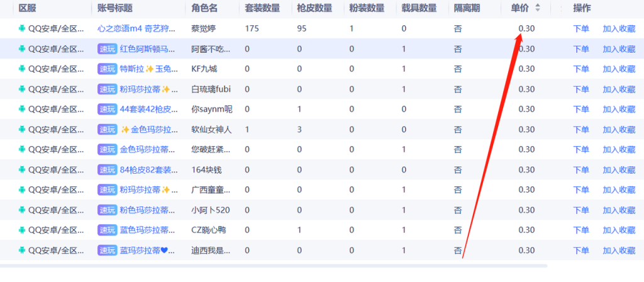This screenshot has width=644, height=282.
Task: Click the 速玩 badge beside 44套装42枪皮
Action: click(x=107, y=110)
